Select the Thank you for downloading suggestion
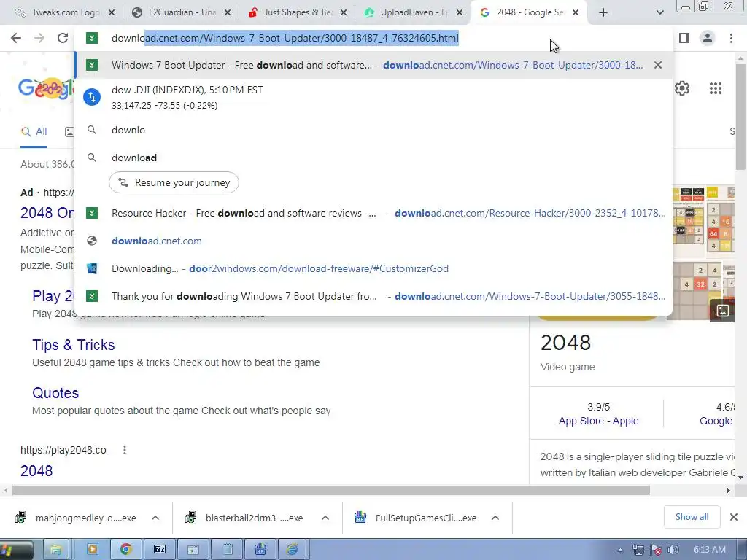 pyautogui.click(x=373, y=296)
